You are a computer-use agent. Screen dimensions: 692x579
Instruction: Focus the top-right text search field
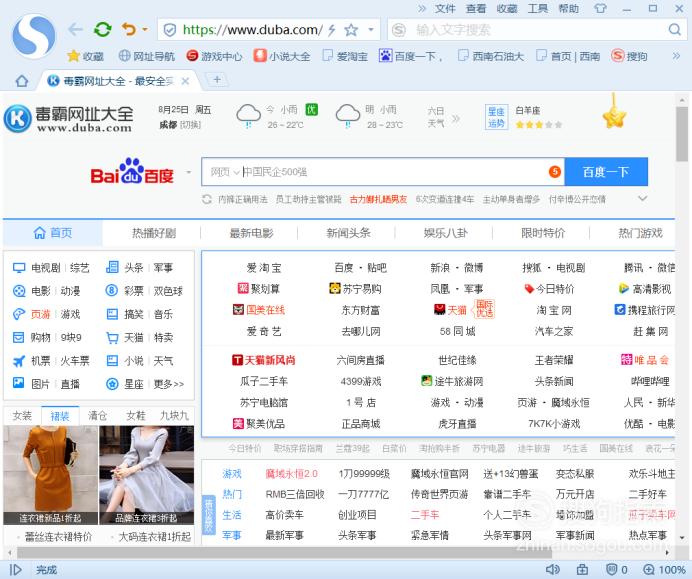coord(536,30)
